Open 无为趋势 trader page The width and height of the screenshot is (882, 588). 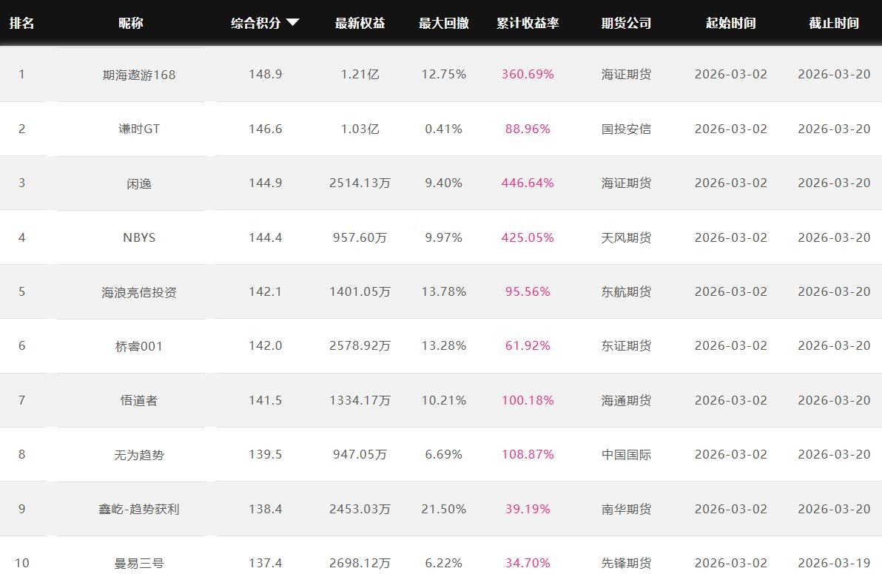coord(139,455)
